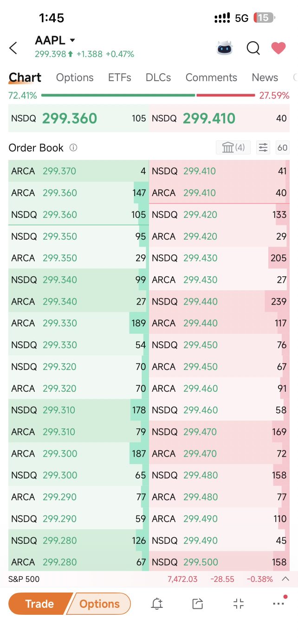
Task: Open search with magnifier icon
Action: [x=253, y=48]
